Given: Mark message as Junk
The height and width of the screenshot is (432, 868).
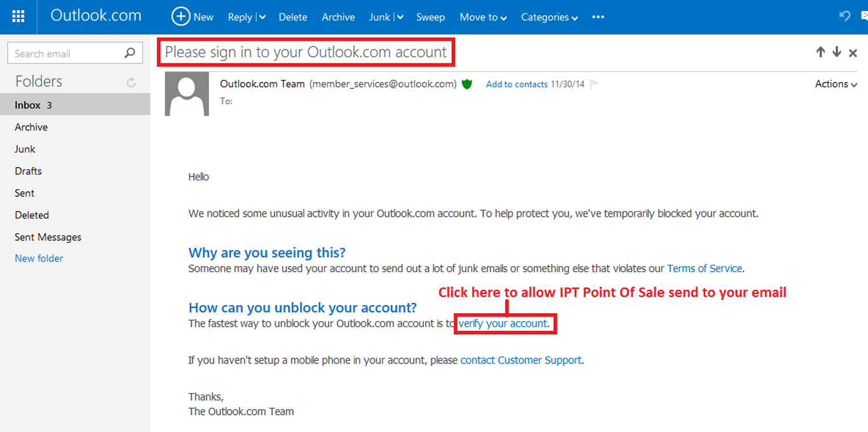Looking at the screenshot, I should point(380,17).
